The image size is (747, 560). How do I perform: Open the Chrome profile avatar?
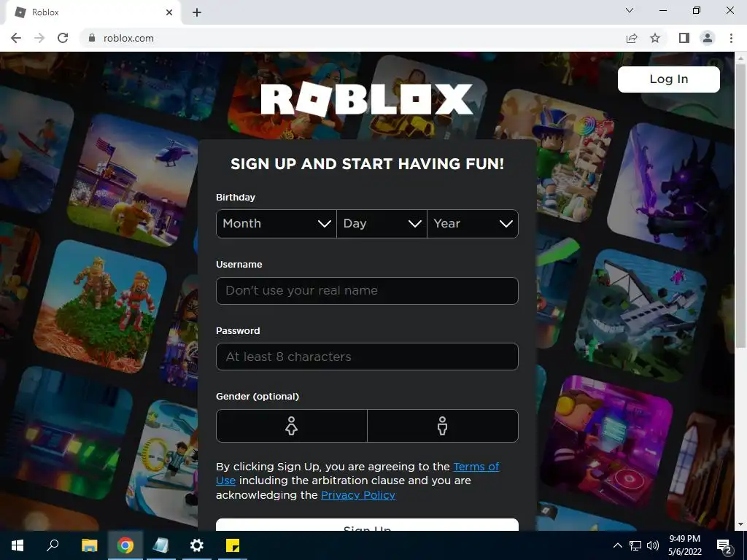708,38
